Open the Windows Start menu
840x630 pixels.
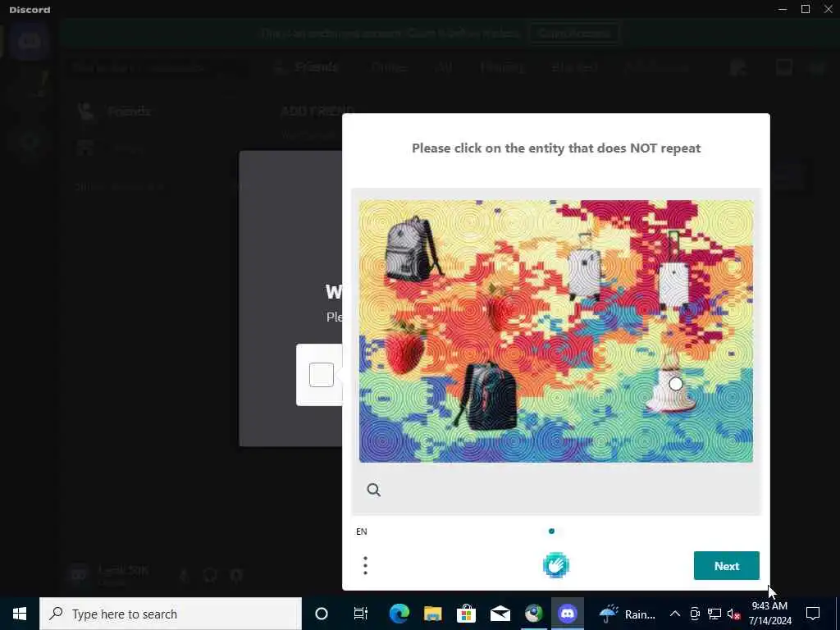[x=20, y=614]
